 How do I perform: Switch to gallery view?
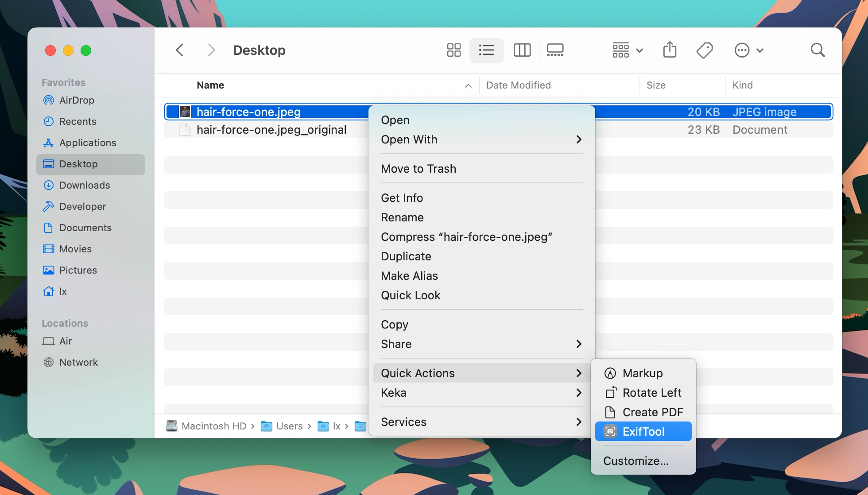coord(555,50)
